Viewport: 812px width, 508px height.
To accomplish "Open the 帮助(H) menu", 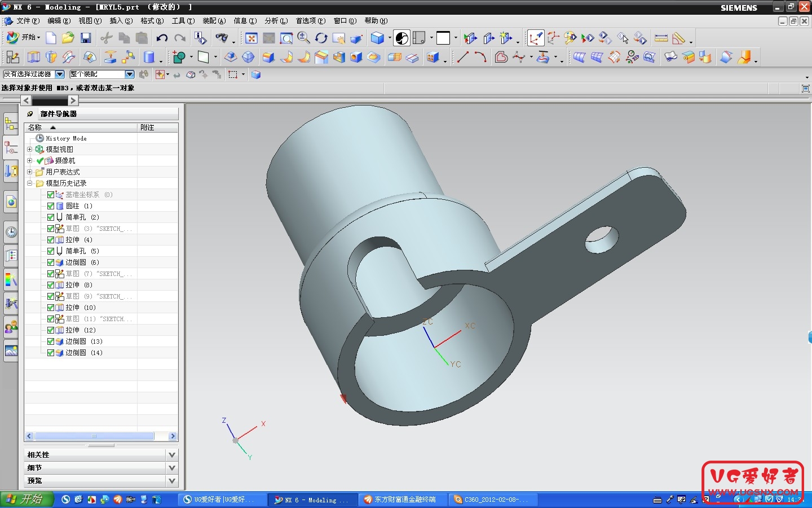I will [376, 21].
